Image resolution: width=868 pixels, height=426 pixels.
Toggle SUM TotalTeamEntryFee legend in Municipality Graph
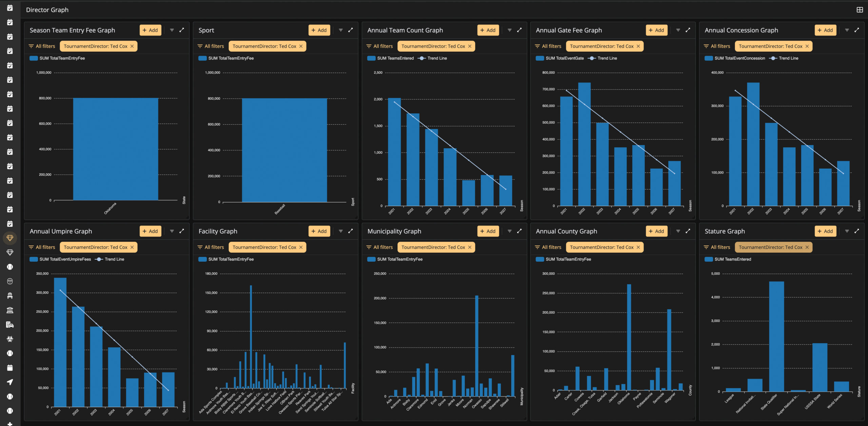[395, 259]
